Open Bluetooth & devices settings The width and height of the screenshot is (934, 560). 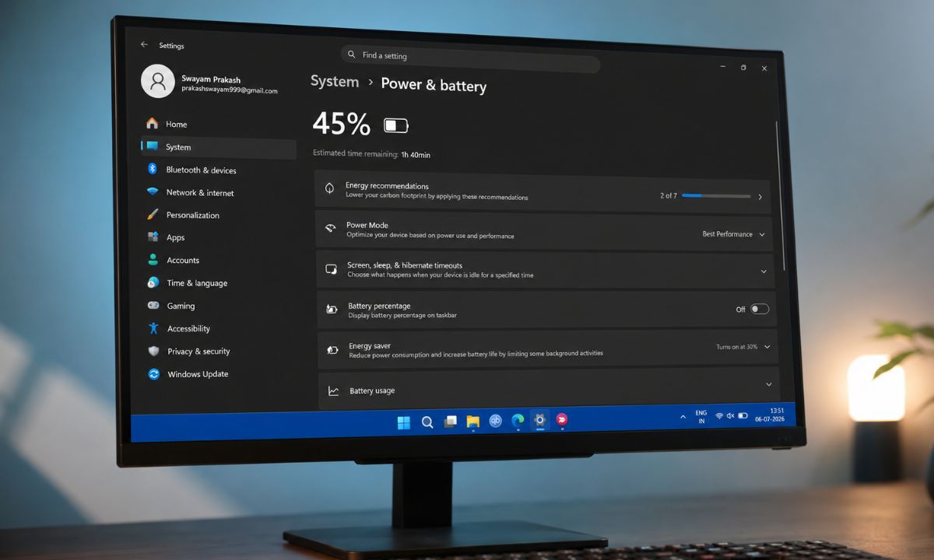pos(220,170)
